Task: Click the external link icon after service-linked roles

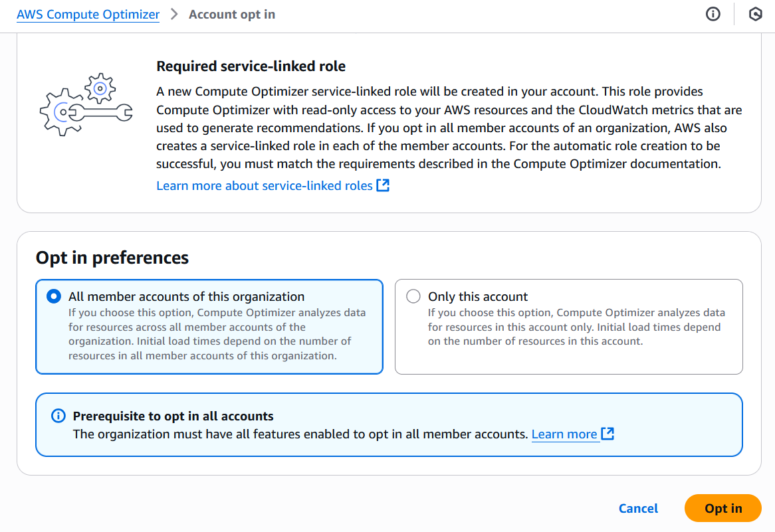Action: click(383, 185)
